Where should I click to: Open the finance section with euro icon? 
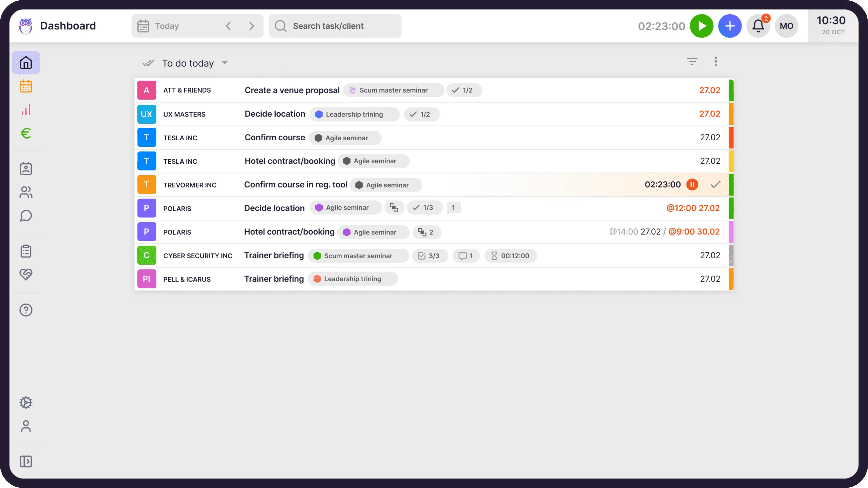(x=26, y=133)
